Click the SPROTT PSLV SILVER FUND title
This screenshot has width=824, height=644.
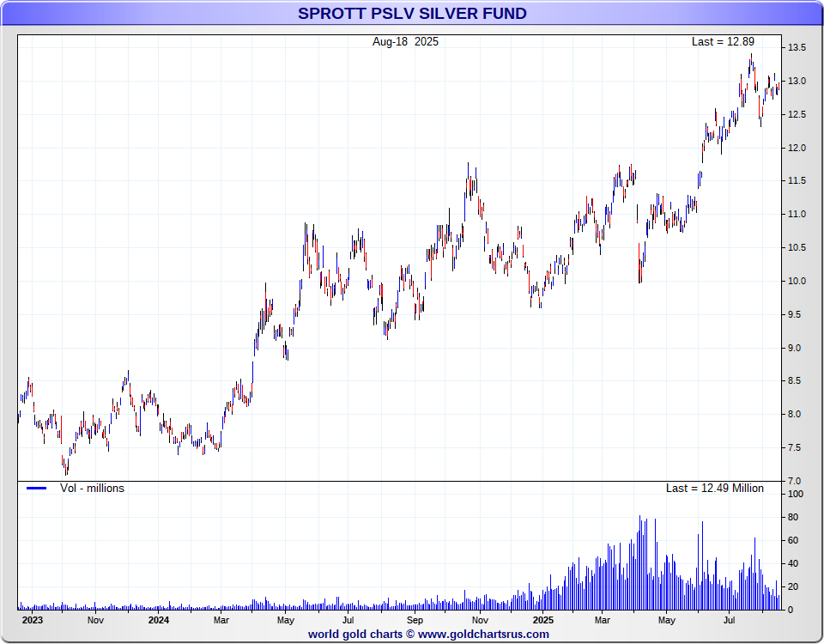[412, 13]
